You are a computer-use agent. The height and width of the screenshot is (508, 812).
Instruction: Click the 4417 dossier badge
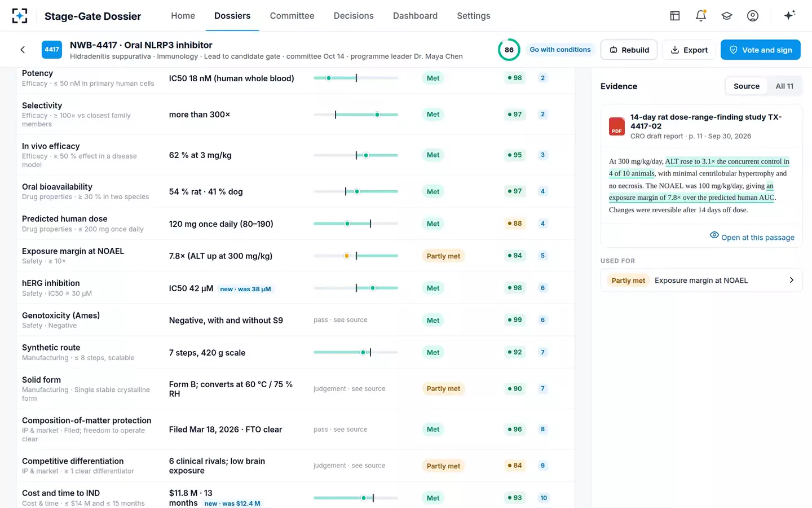click(52, 50)
